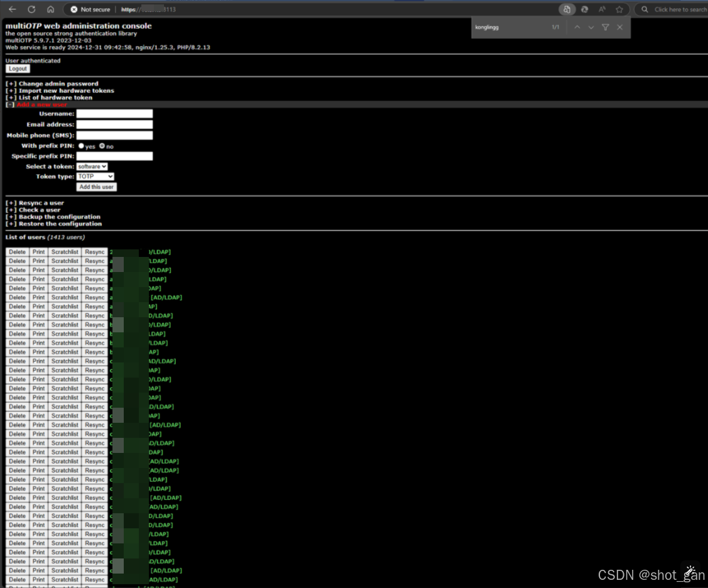Click the 'Add this user' button
Viewport: 708px width, 588px height.
coord(97,187)
